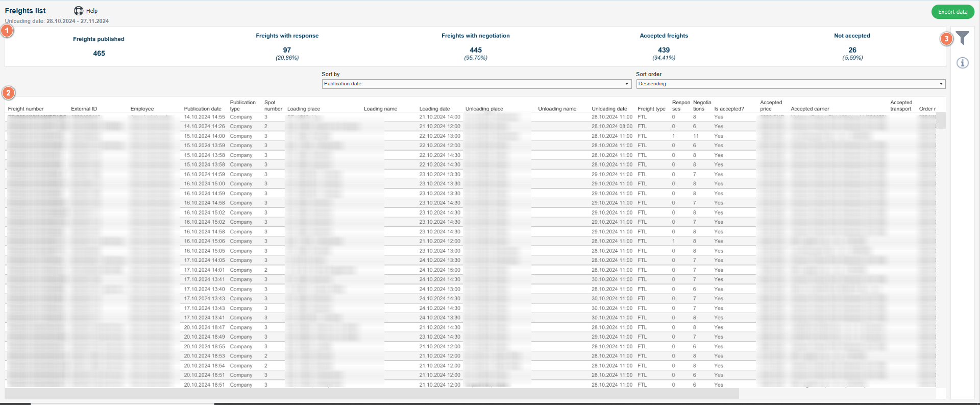Click the Freights with negotiation value 445
Screen dimensions: 980x405
(476, 50)
